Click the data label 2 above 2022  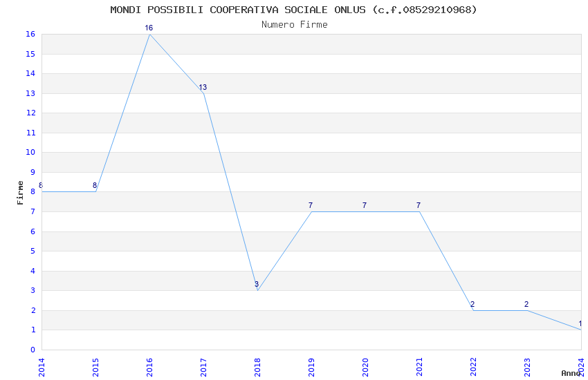click(x=472, y=304)
